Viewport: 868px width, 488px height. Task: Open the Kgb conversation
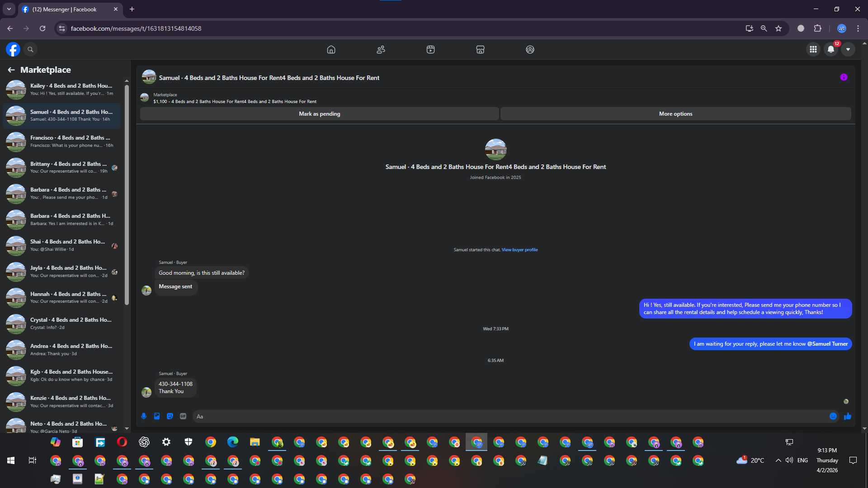(62, 375)
